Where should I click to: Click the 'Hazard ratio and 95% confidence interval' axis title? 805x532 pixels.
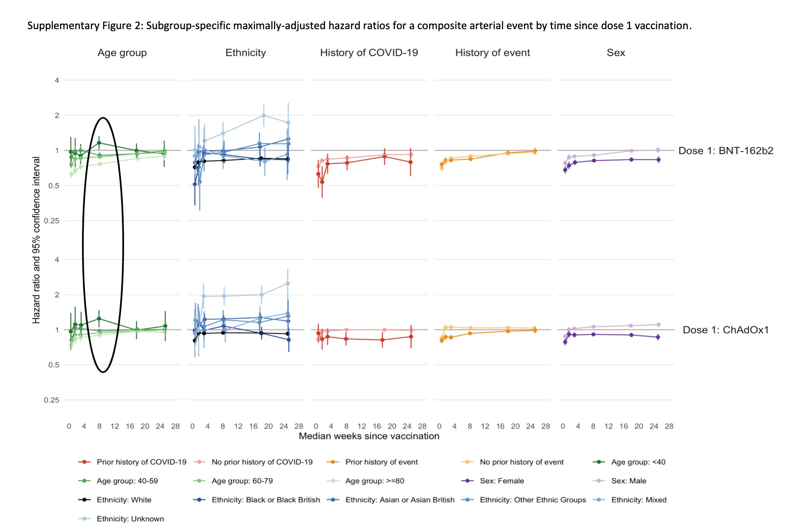pos(37,240)
